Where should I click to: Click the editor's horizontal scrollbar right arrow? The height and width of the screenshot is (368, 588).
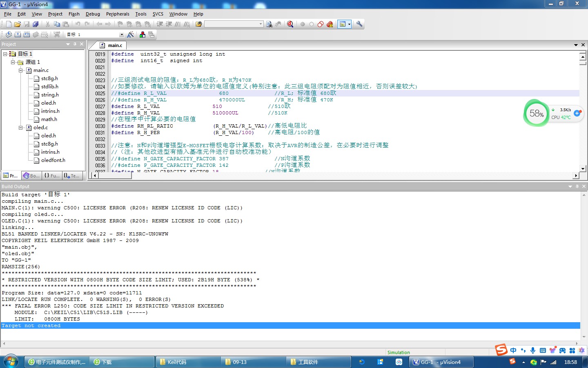coord(576,175)
